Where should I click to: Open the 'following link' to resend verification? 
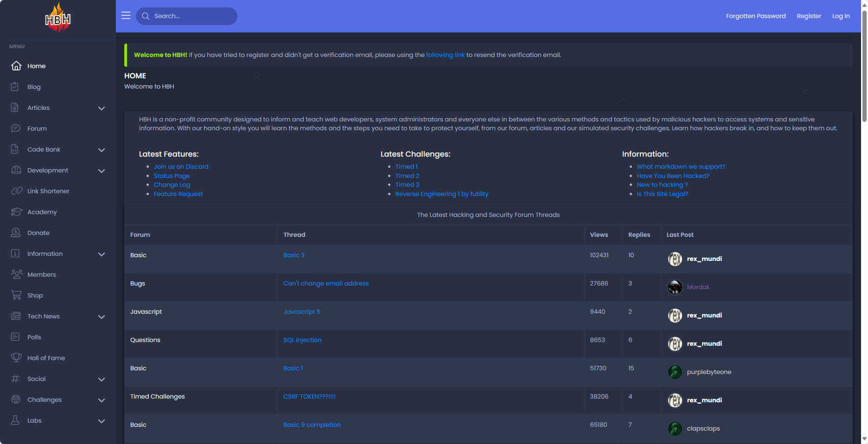[x=445, y=55]
